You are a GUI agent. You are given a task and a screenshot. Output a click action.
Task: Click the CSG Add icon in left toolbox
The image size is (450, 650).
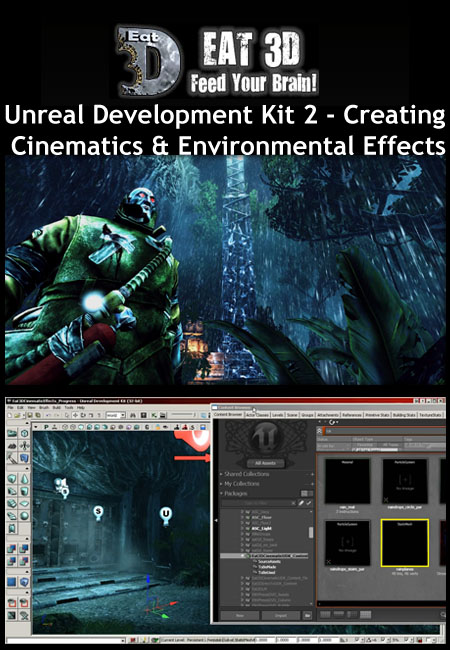tap(12, 549)
